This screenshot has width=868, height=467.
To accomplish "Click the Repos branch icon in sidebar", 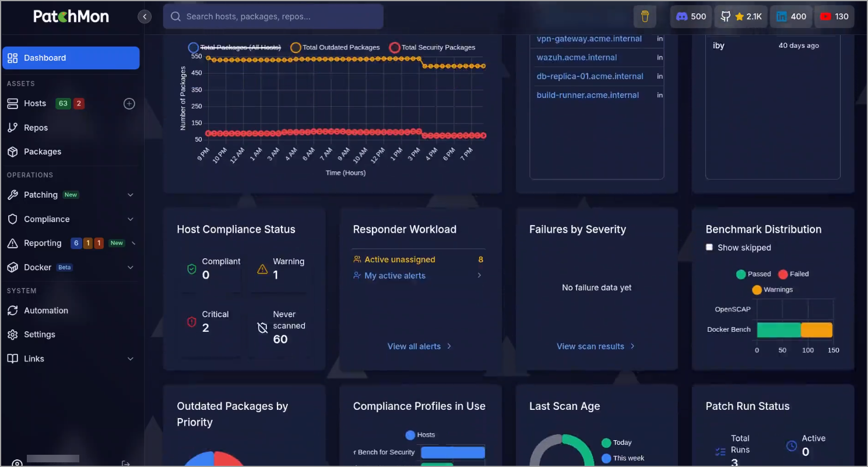I will (x=13, y=128).
